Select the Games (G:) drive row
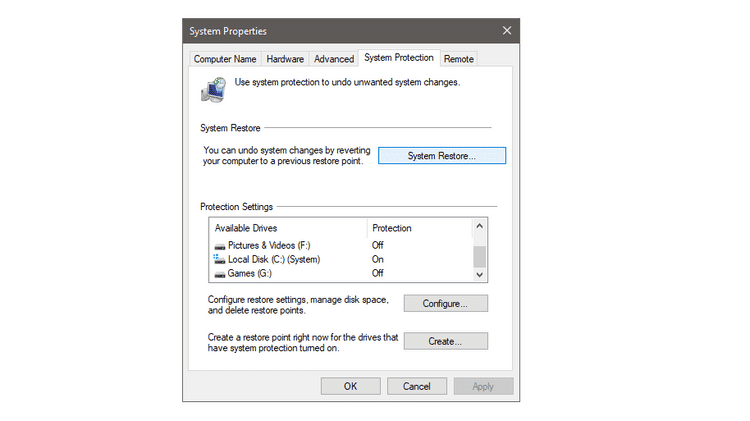 (x=341, y=273)
